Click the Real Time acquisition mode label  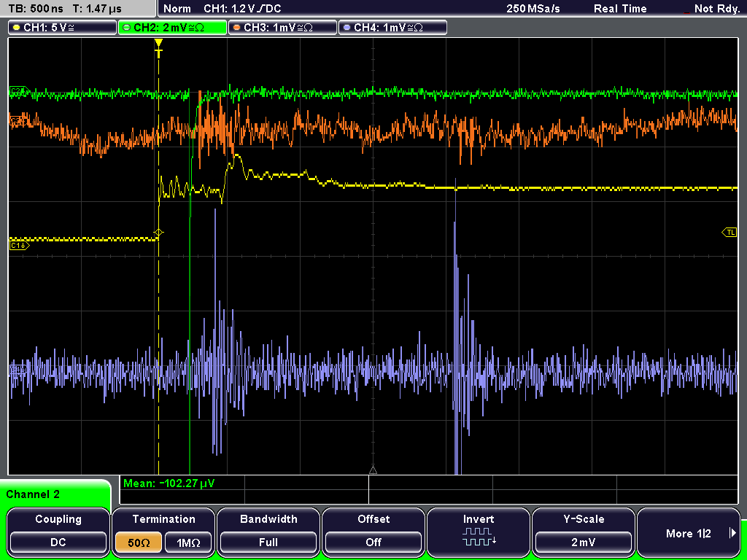(620, 9)
